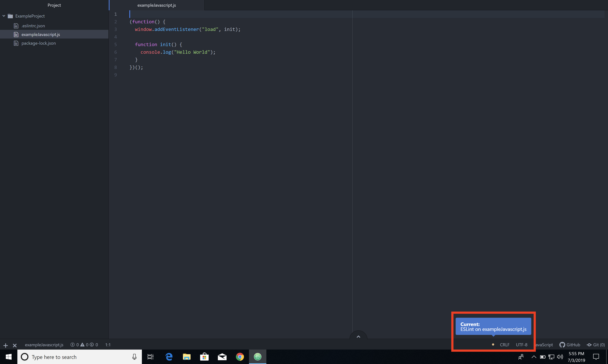Expand the bottom dock chevron handle
608x364 pixels.
[x=358, y=337]
